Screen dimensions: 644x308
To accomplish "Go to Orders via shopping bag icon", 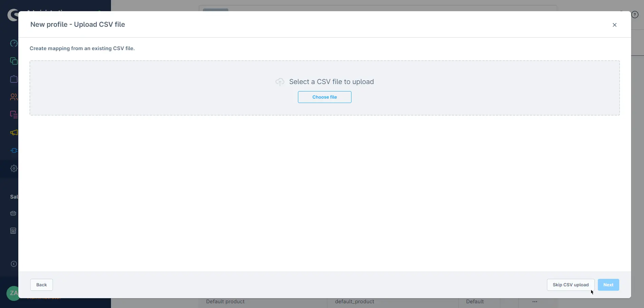I will 14,79.
